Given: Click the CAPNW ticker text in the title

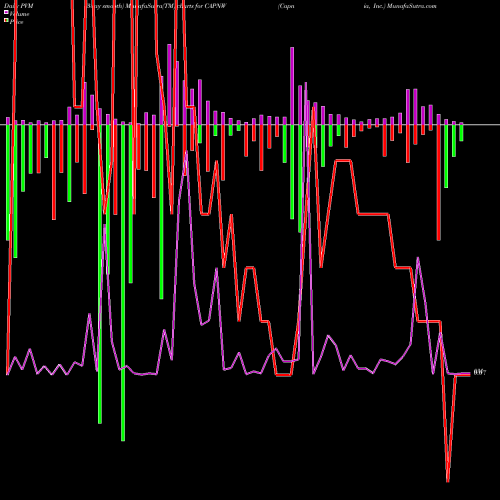Looking at the screenshot, I should point(216,6).
